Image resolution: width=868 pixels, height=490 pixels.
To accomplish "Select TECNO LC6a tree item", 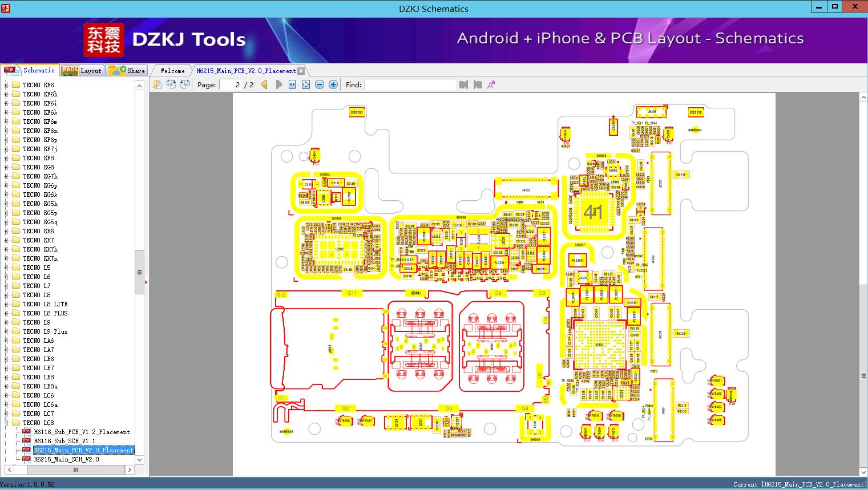I will (40, 404).
